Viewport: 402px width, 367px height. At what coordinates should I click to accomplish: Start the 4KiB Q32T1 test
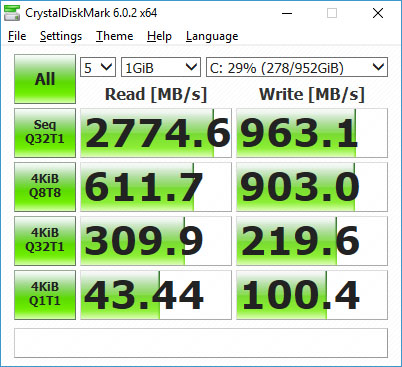(45, 241)
